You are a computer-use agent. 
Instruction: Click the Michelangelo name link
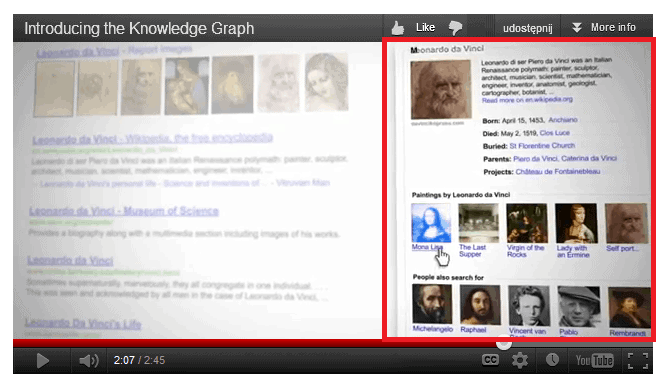(x=433, y=329)
